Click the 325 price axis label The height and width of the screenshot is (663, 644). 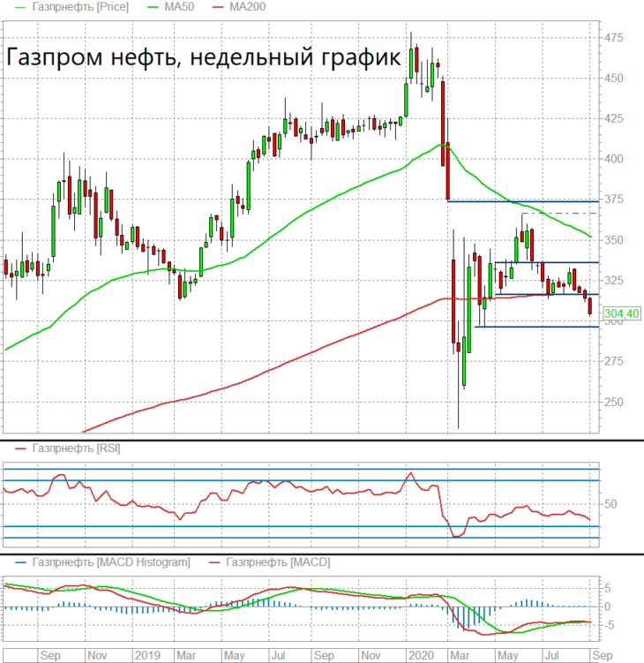tap(614, 281)
